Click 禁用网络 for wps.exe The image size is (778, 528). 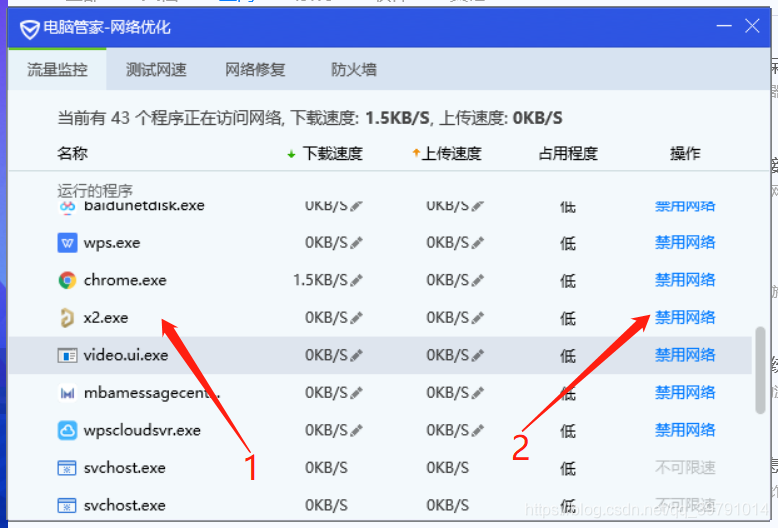pos(685,243)
